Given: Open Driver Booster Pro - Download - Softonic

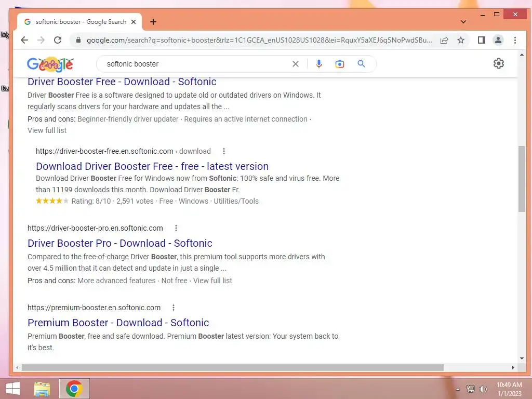Looking at the screenshot, I should coord(120,243).
